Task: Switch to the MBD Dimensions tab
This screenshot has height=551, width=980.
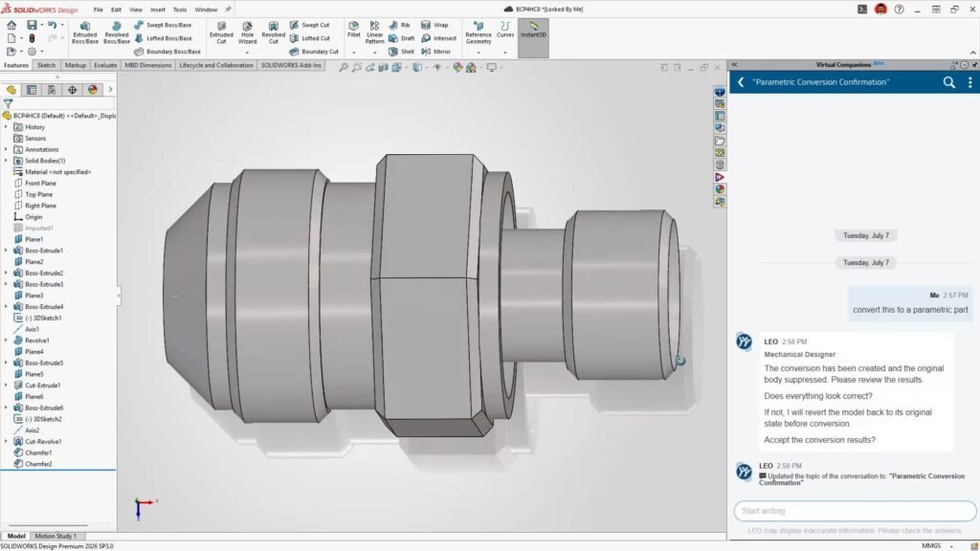Action: [147, 65]
